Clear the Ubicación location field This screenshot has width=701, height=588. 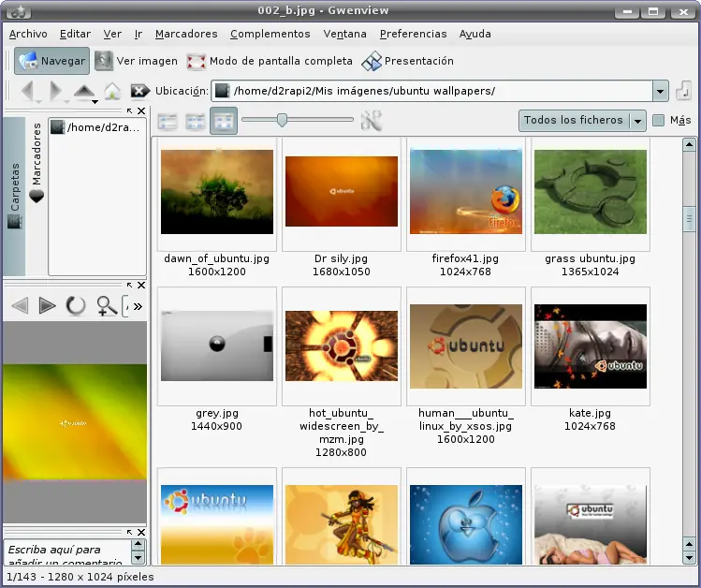click(140, 91)
